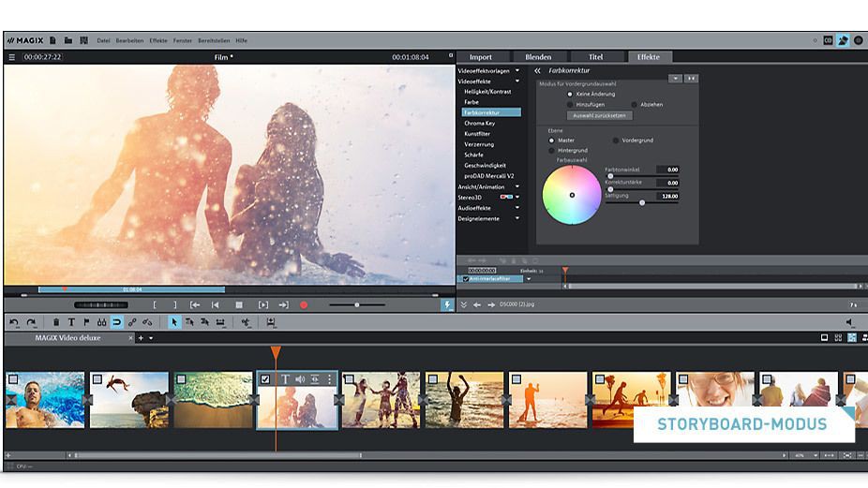Image resolution: width=868 pixels, height=488 pixels.
Task: Click the trash delete icon
Action: (x=56, y=322)
